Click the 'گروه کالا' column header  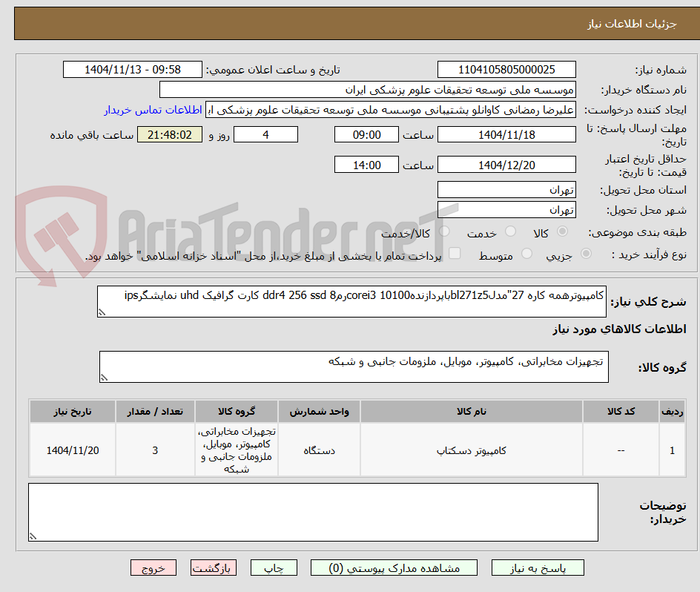tap(237, 412)
